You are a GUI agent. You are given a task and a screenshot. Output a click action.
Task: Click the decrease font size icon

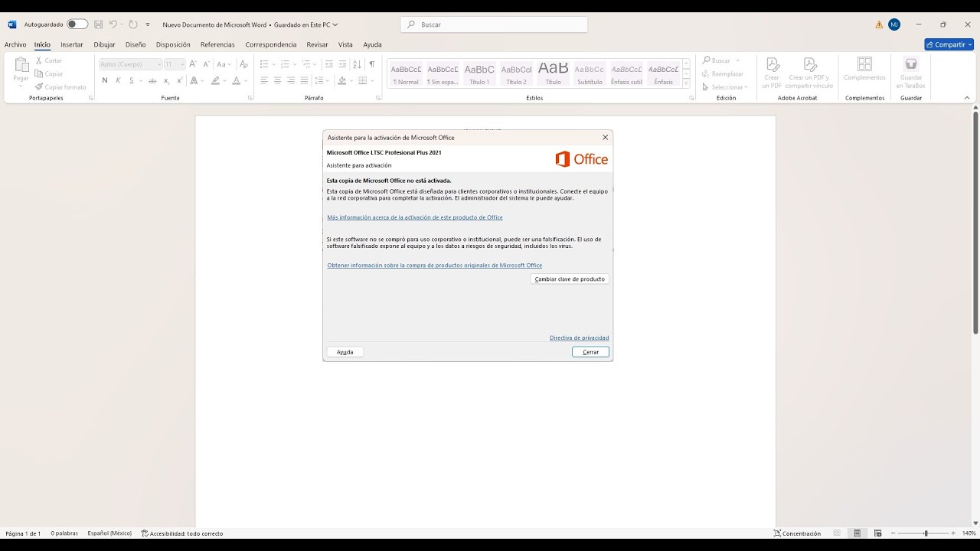(x=206, y=64)
